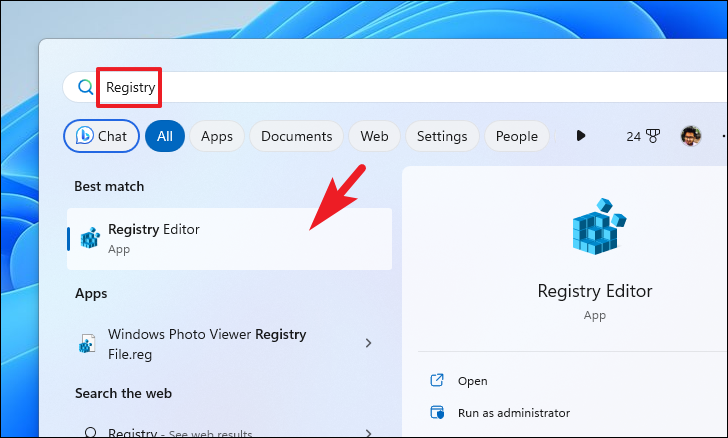Switch to the Apps filter tab
The height and width of the screenshot is (438, 728).
[217, 136]
